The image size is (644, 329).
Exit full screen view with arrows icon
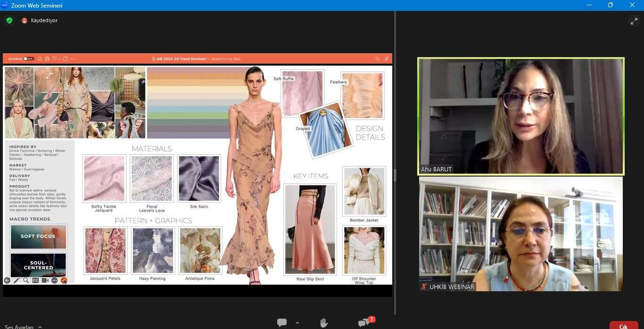634,21
